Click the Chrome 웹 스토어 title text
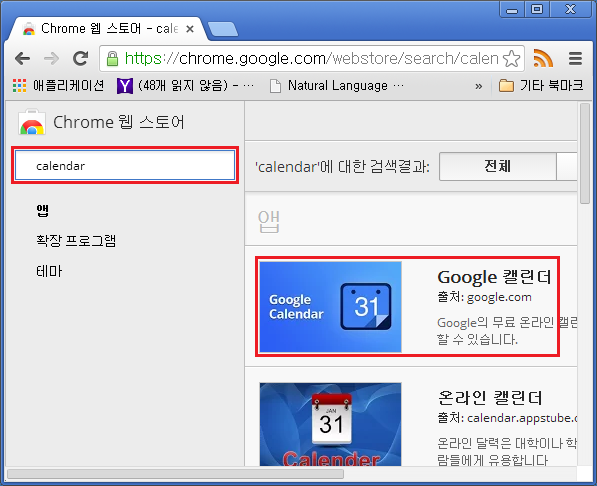This screenshot has height=486, width=597. point(119,122)
